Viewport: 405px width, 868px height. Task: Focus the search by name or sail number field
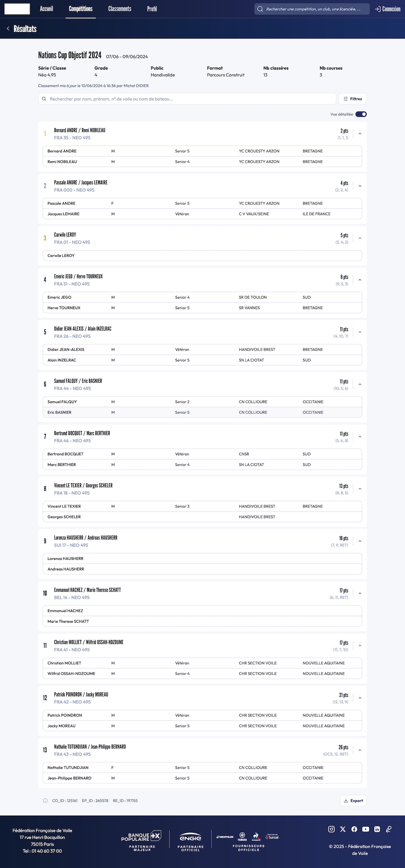click(189, 99)
